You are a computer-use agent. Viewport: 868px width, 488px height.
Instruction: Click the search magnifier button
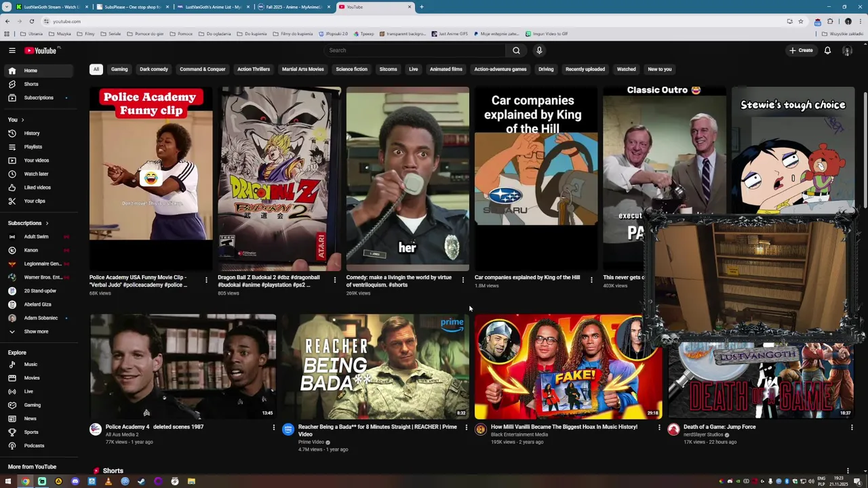516,50
